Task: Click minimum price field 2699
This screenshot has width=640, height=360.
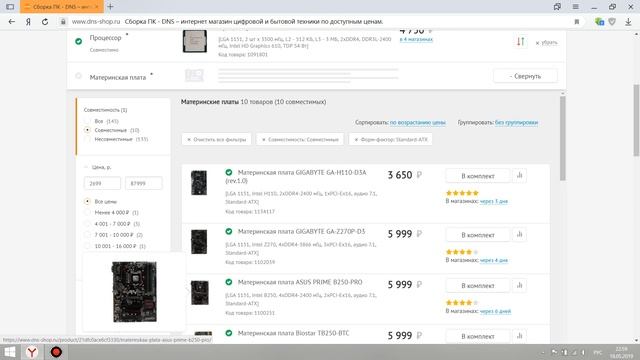Action: [102, 183]
